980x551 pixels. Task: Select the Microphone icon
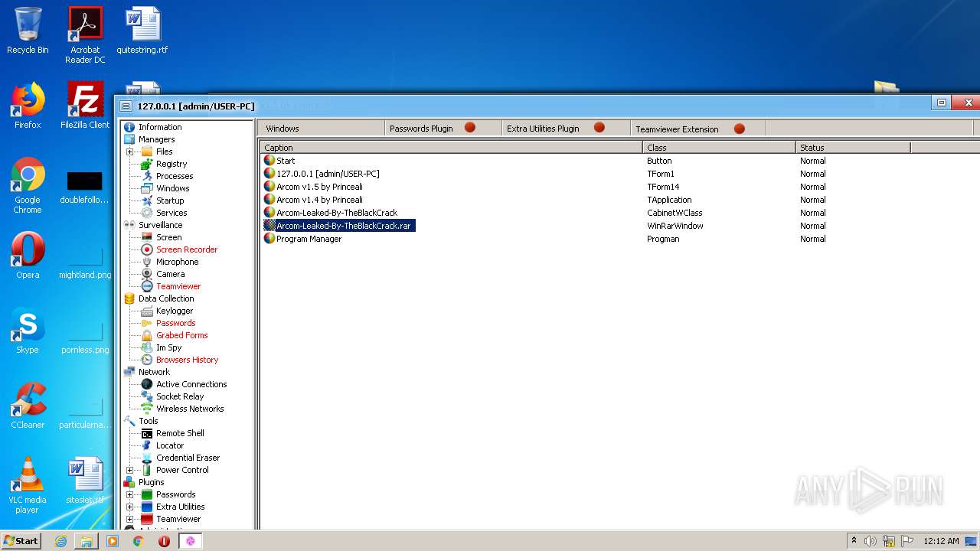pos(147,262)
